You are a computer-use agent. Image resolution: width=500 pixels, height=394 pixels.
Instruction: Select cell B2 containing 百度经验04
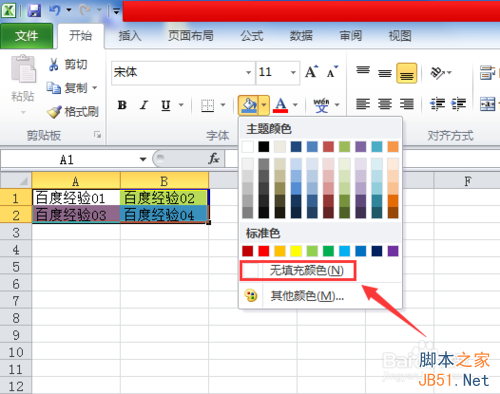164,215
